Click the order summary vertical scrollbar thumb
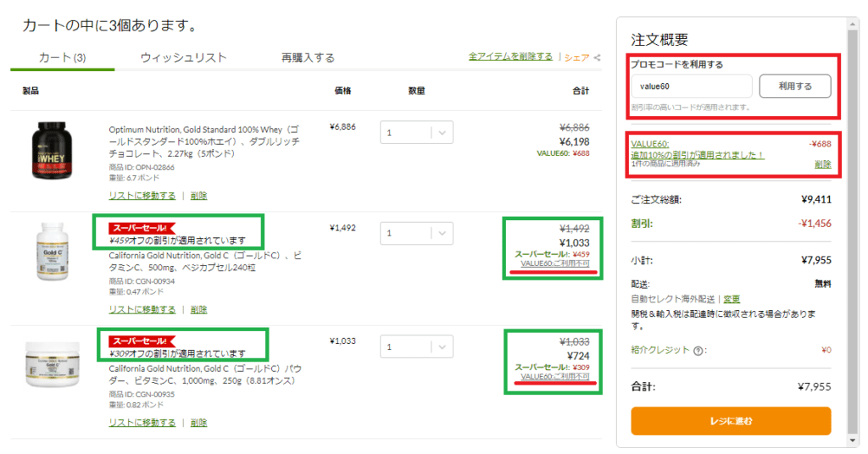This screenshot has width=868, height=454. 853,232
